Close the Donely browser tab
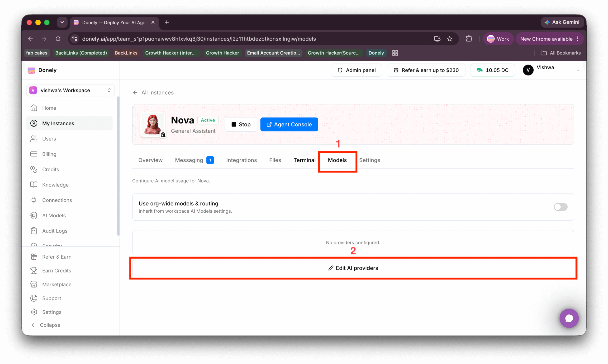 tap(153, 22)
